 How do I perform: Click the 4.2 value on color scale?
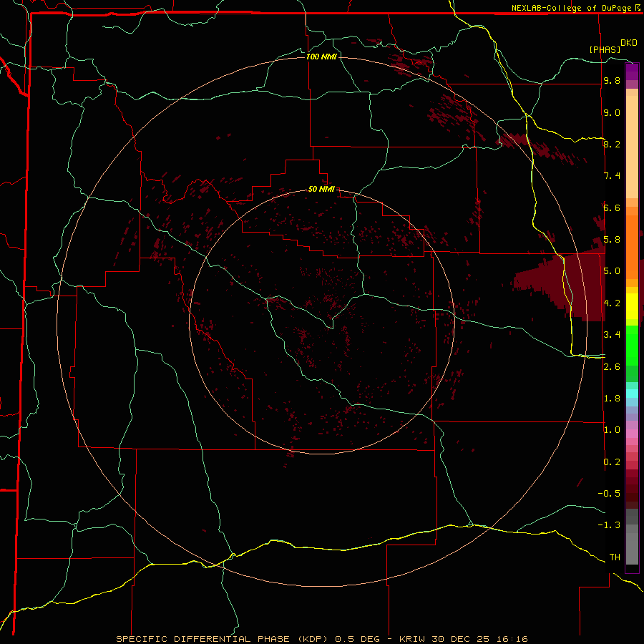(612, 303)
